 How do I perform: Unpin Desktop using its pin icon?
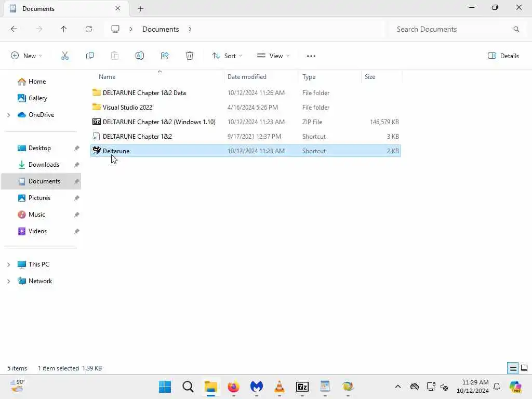point(77,148)
